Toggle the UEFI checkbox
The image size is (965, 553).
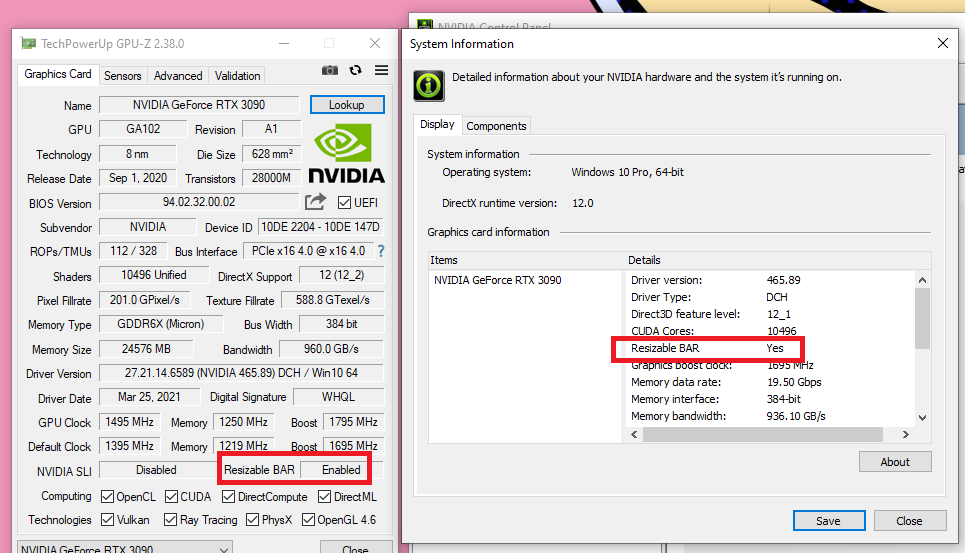click(344, 202)
